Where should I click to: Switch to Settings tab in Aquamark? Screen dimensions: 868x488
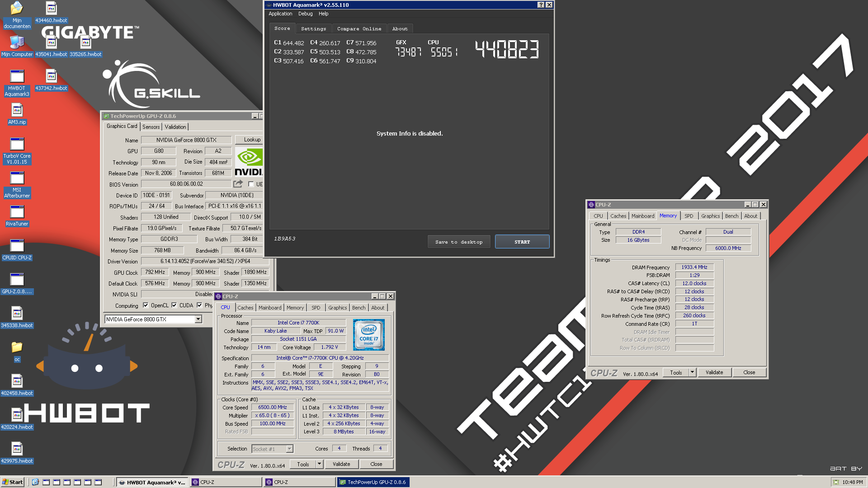coord(313,28)
